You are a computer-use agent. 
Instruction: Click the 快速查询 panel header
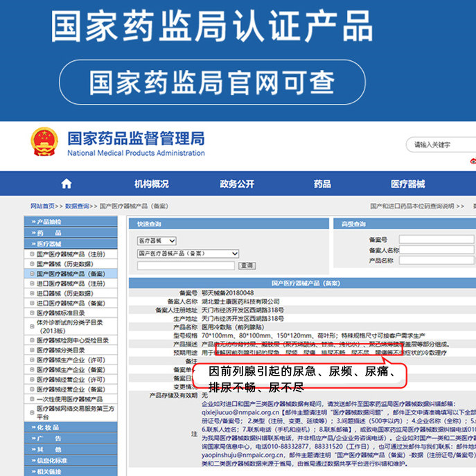tap(229, 224)
